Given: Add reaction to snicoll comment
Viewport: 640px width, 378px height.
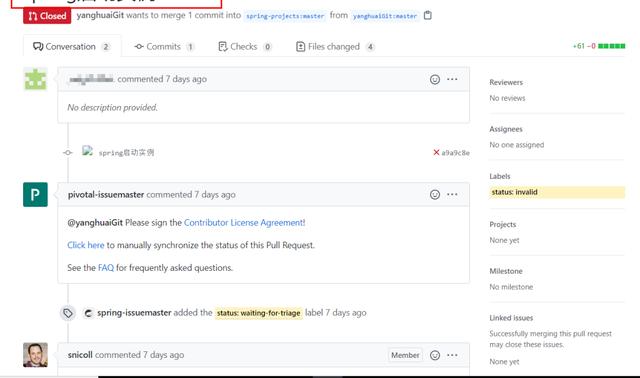Looking at the screenshot, I should (x=435, y=355).
